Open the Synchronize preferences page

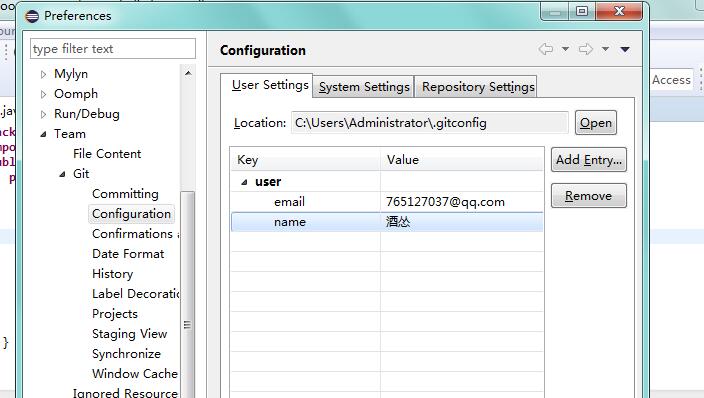point(126,354)
